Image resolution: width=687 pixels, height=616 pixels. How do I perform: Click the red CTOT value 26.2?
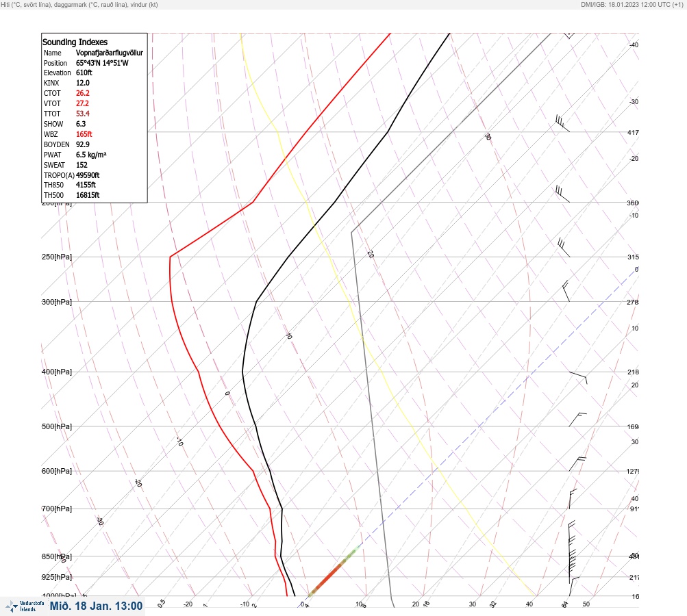(x=83, y=93)
